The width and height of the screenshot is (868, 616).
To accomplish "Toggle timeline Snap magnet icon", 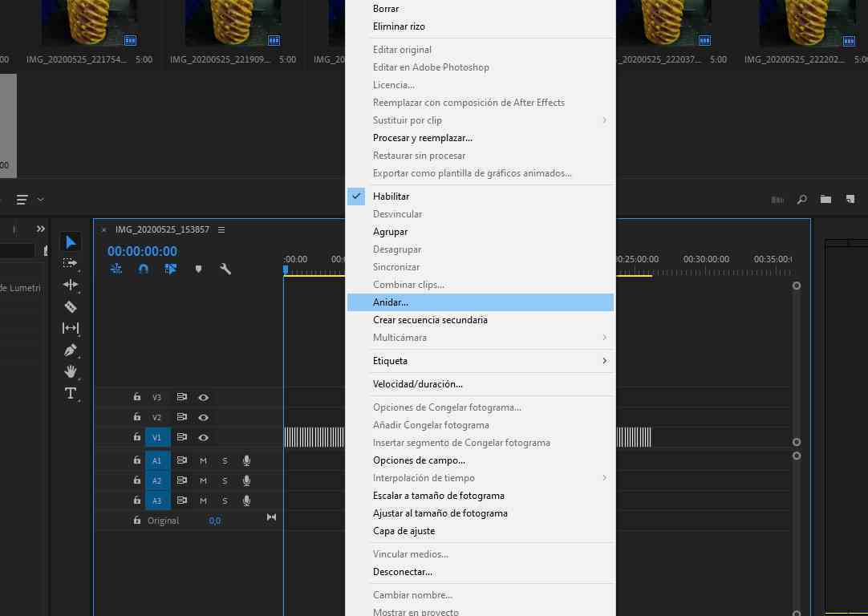I will tap(144, 269).
